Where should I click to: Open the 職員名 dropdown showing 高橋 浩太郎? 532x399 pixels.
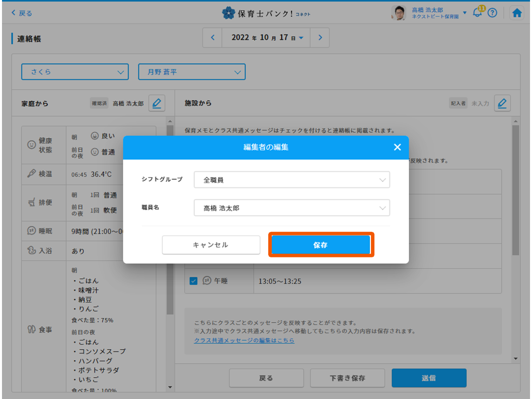[291, 208]
